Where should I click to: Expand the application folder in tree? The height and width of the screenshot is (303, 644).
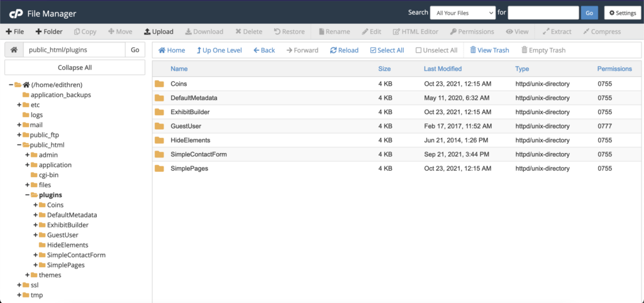(x=27, y=165)
